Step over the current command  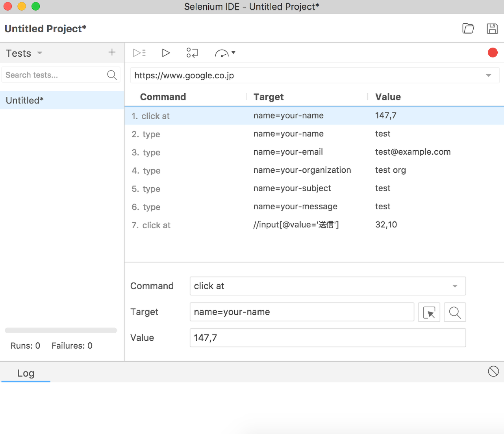click(x=192, y=52)
